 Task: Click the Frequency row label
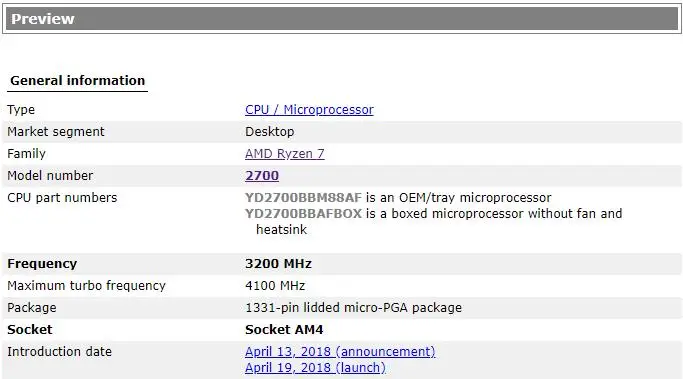point(42,264)
